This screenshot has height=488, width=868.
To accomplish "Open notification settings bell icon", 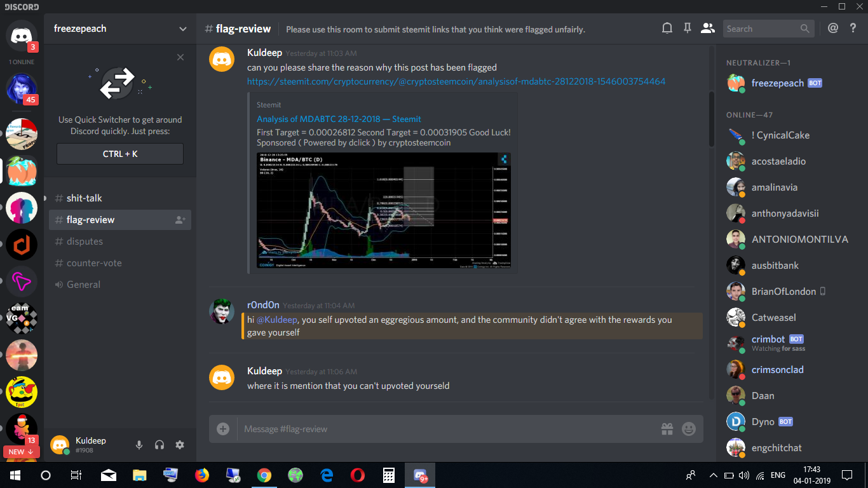I will (x=667, y=28).
